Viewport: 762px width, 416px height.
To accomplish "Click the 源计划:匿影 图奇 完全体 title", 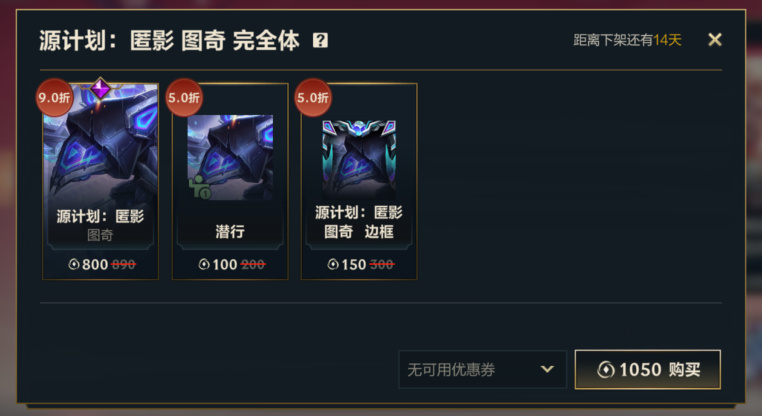I will pos(169,40).
